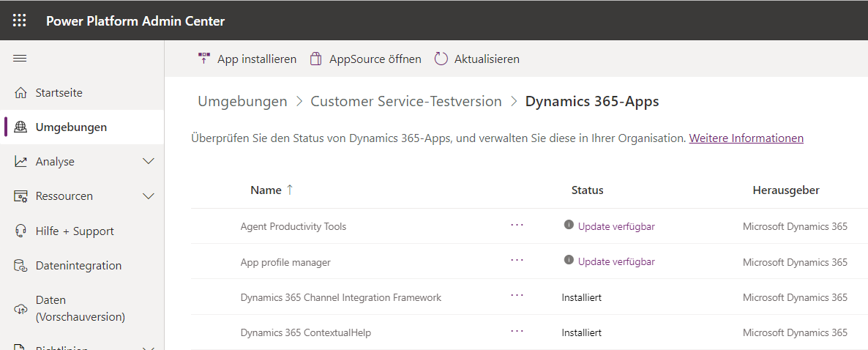
Task: Select Dynamics 365 Channel Integration Framework name
Action: (341, 297)
